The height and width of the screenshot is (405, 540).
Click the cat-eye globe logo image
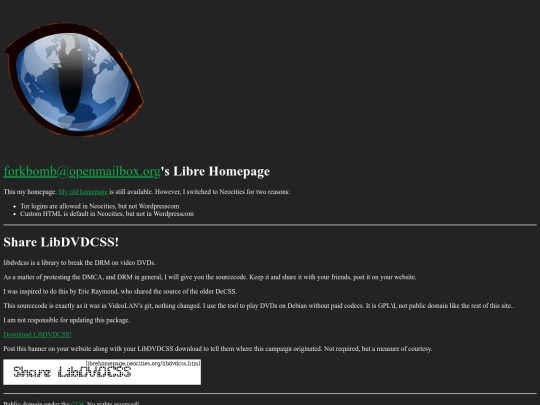(74, 80)
